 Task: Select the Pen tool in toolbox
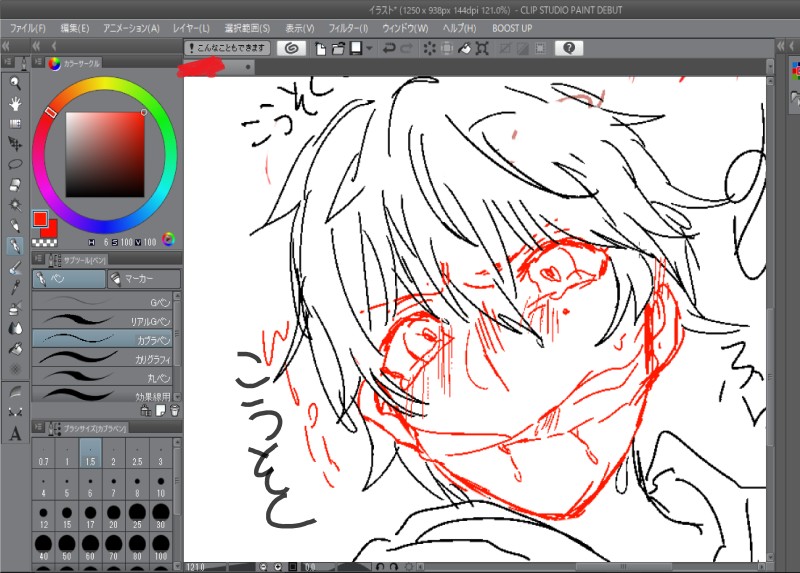click(x=15, y=246)
